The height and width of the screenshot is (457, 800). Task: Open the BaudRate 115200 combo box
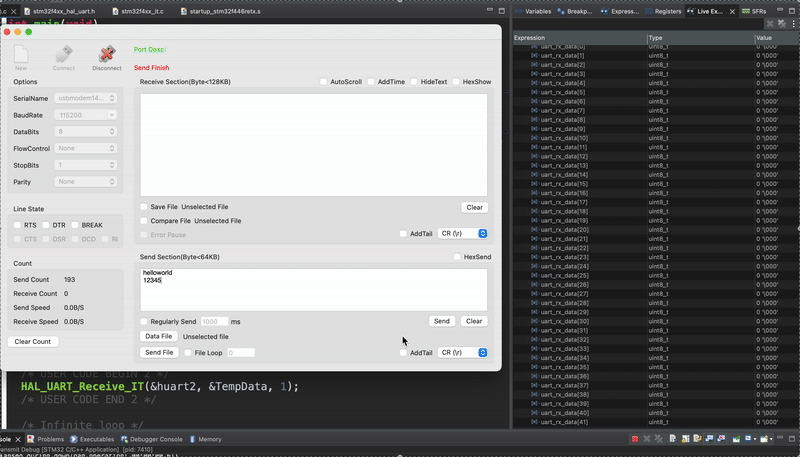[x=86, y=115]
